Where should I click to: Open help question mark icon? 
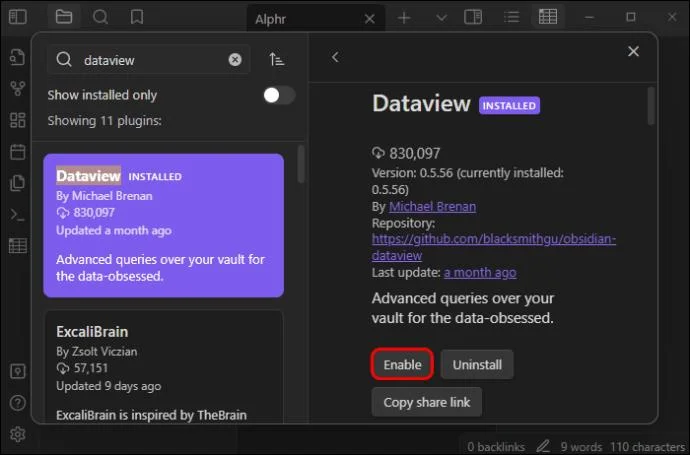click(x=18, y=403)
